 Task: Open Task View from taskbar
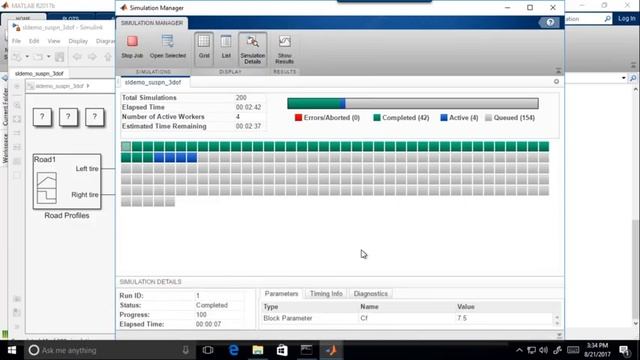click(x=208, y=350)
